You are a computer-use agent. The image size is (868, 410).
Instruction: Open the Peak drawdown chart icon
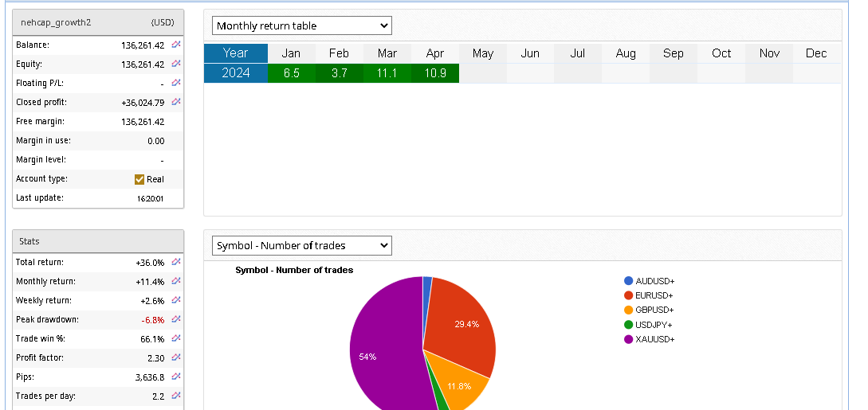176,319
